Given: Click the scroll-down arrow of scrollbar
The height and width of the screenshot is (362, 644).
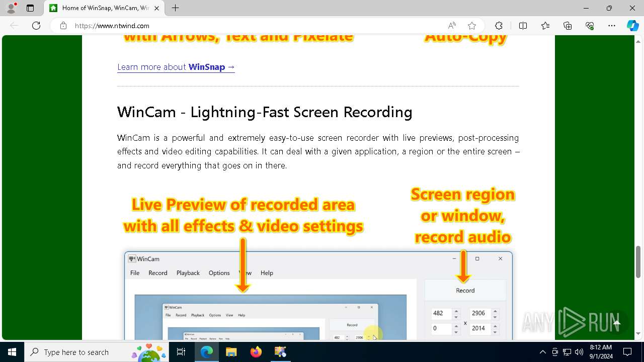Looking at the screenshot, I should pyautogui.click(x=638, y=334).
